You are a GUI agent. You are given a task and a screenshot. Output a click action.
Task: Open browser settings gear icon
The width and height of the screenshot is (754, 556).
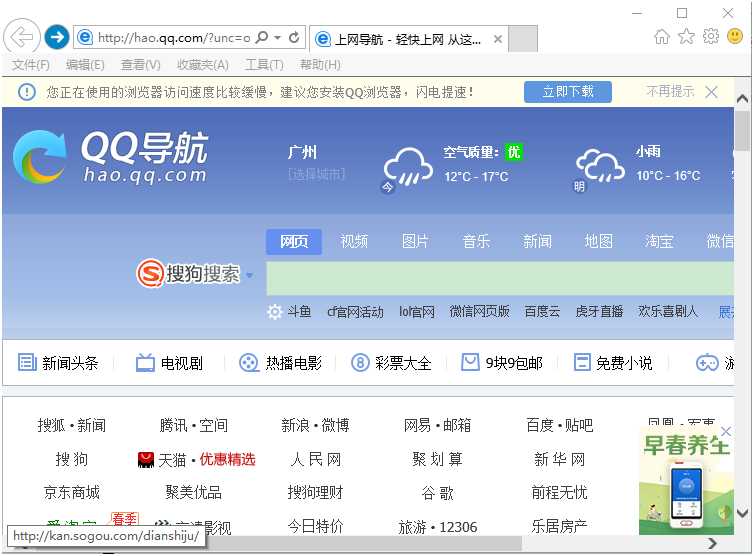tap(710, 36)
